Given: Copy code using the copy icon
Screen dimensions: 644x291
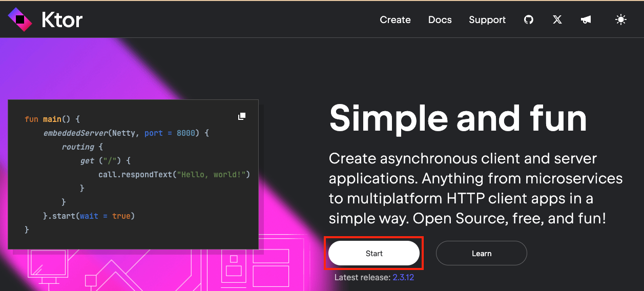Looking at the screenshot, I should coord(242,116).
